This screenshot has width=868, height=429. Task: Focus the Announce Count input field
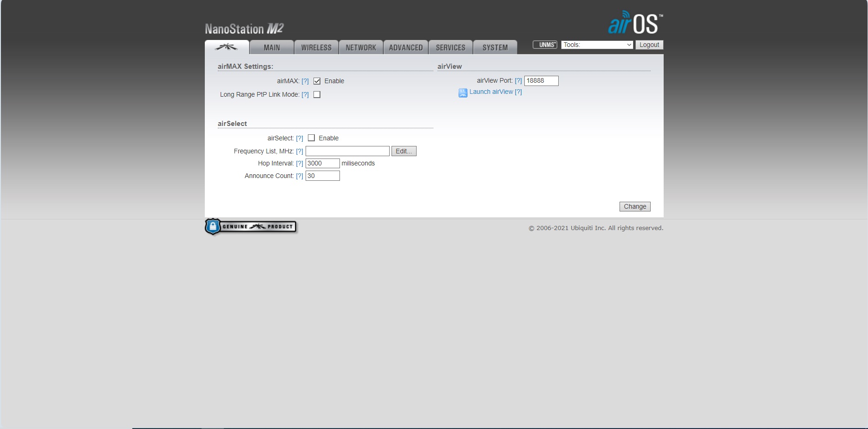(x=323, y=176)
